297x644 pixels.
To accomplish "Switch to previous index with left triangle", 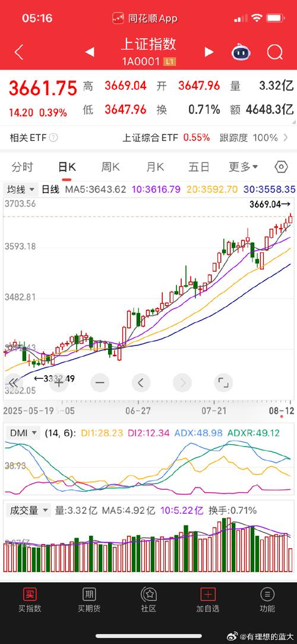I will pyautogui.click(x=90, y=52).
